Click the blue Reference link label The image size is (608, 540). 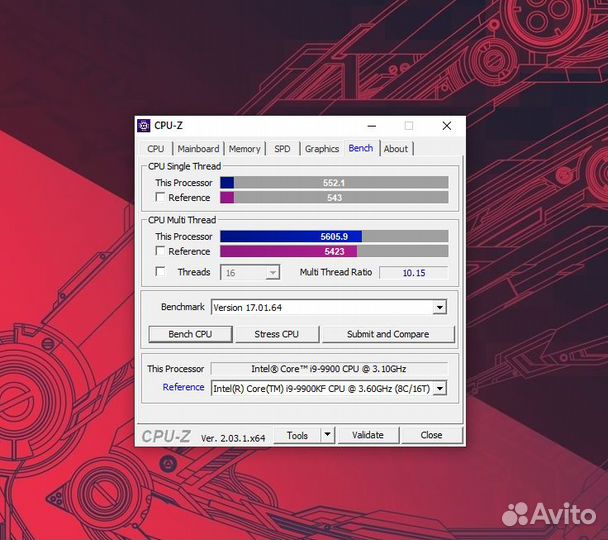coord(183,387)
